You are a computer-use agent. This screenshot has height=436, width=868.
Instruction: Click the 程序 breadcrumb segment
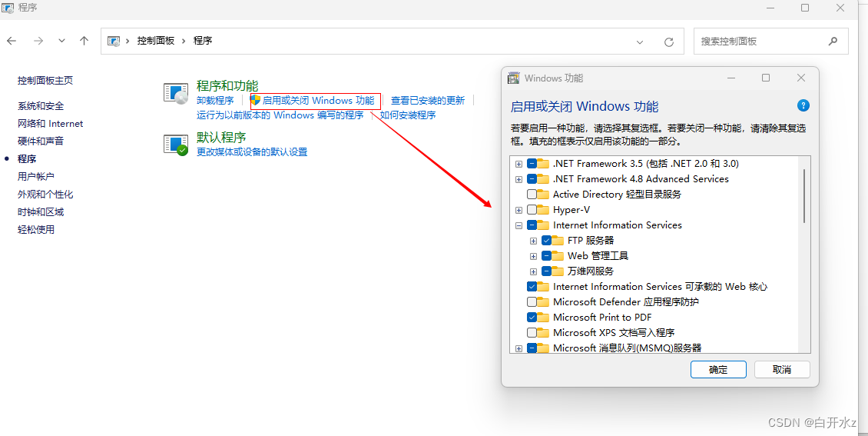point(203,41)
